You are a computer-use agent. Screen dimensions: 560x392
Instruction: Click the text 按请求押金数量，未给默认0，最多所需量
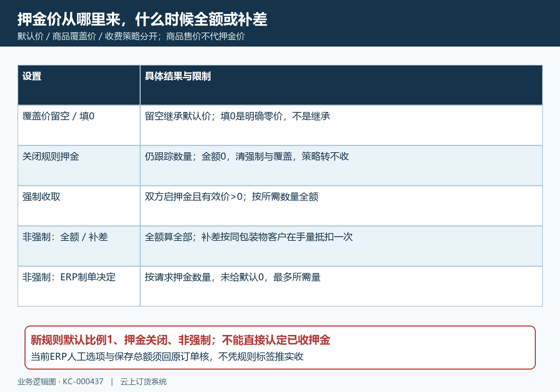[x=232, y=277]
